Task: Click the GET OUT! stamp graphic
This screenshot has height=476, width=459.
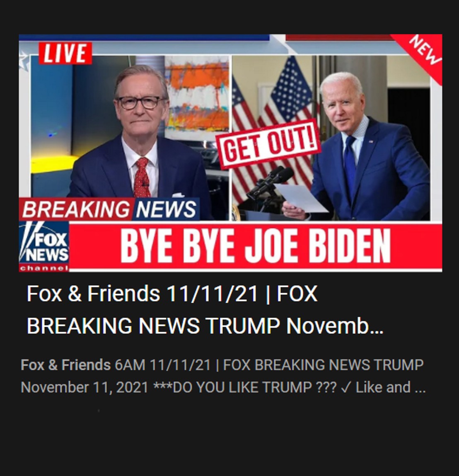Action: click(x=268, y=145)
